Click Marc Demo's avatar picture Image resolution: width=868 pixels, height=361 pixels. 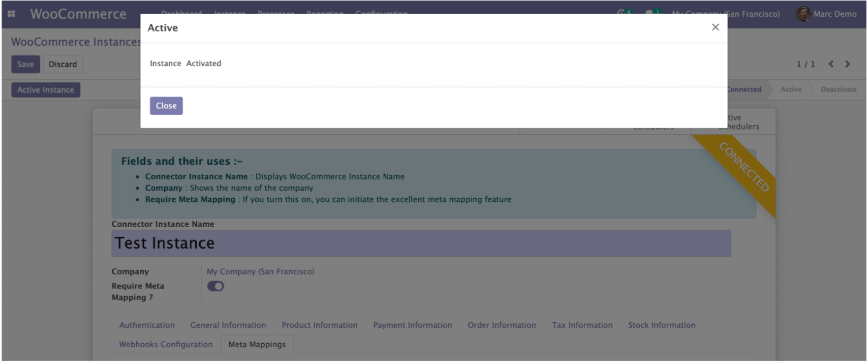pos(803,14)
